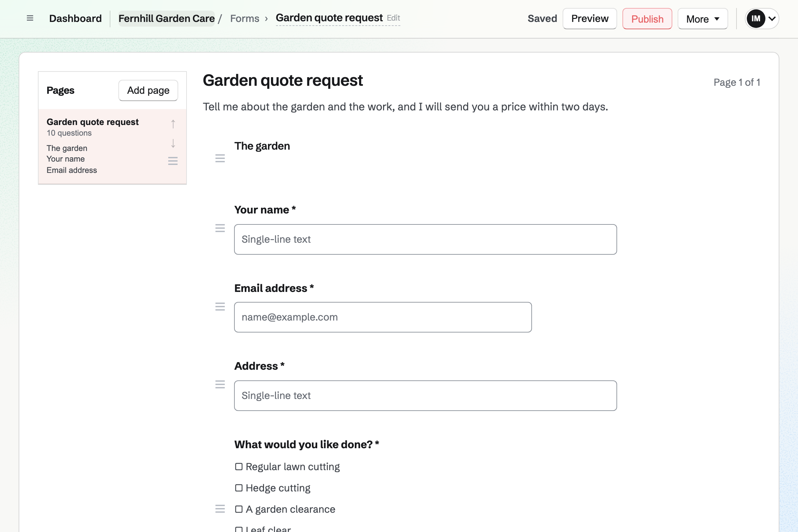Click Add page button
This screenshot has height=532, width=798.
(148, 90)
